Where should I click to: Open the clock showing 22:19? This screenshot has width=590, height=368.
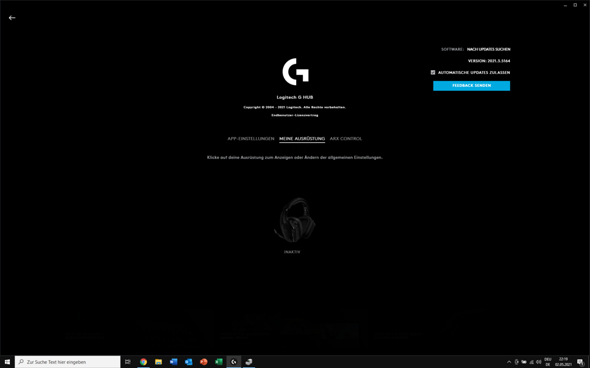pyautogui.click(x=563, y=362)
